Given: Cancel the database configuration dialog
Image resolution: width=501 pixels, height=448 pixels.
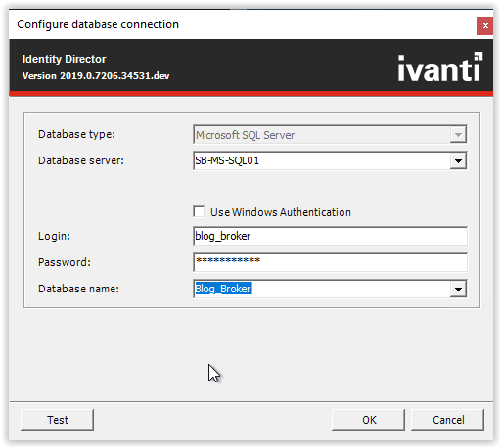Looking at the screenshot, I should tap(448, 420).
